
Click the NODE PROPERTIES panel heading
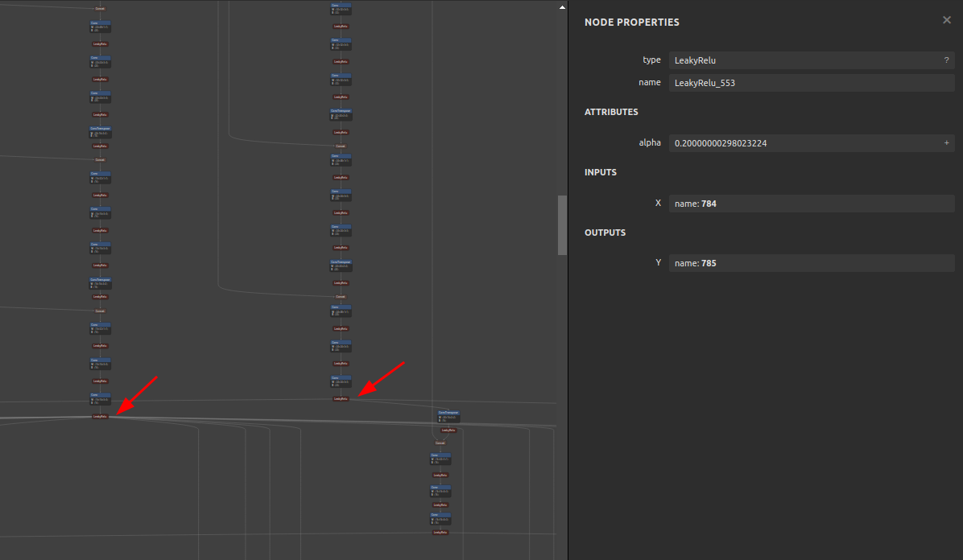click(631, 22)
